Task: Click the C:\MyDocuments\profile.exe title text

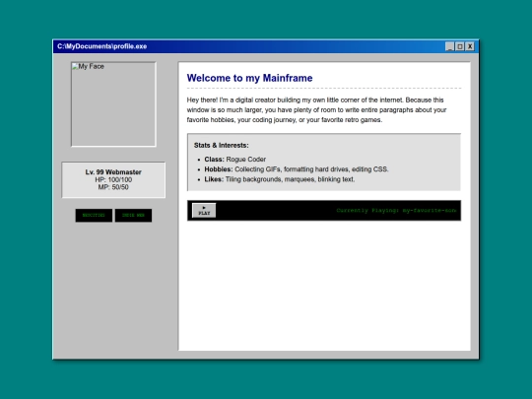Action: click(x=101, y=46)
